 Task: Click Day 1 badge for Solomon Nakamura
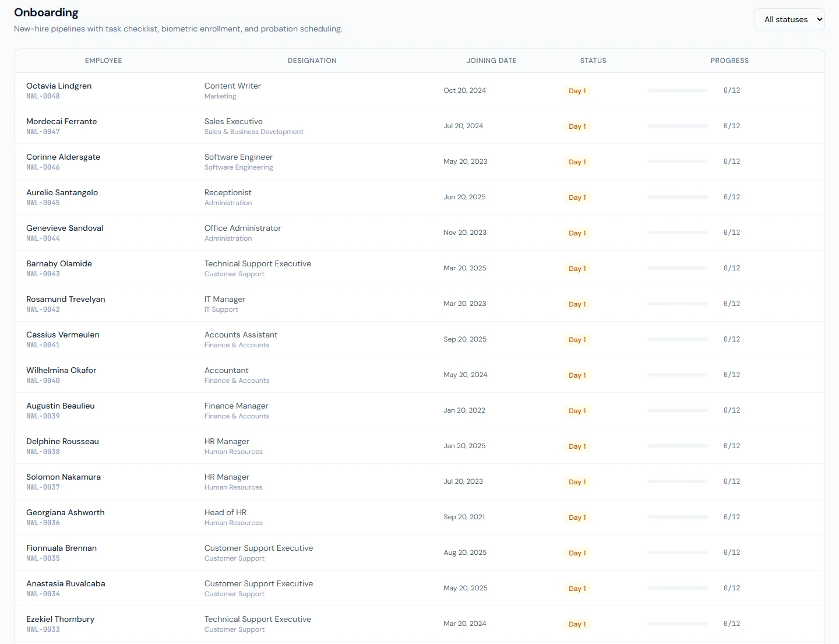click(577, 482)
